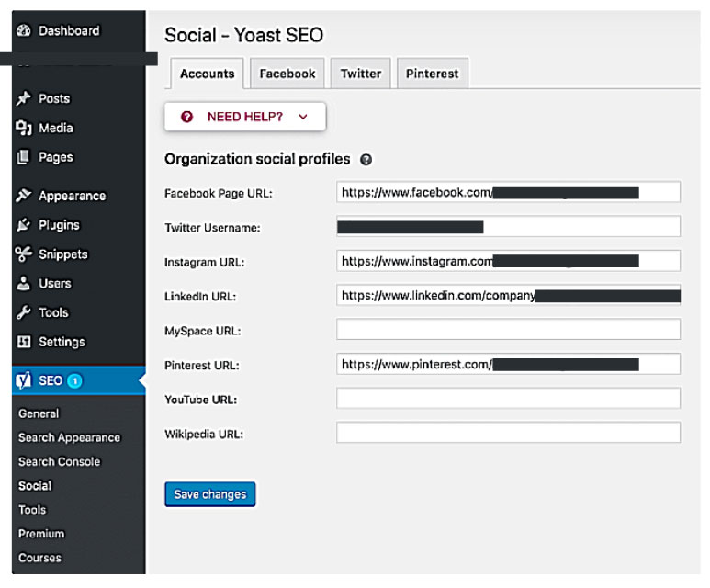Click the Snippets scissors icon

coord(24,254)
